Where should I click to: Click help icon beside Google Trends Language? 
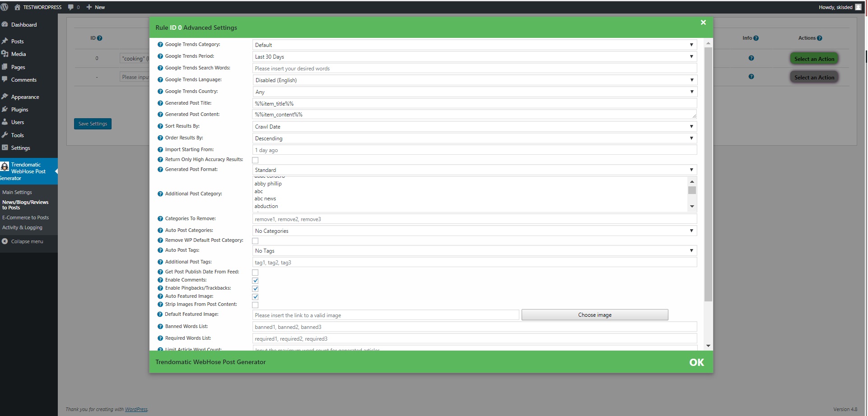click(160, 80)
